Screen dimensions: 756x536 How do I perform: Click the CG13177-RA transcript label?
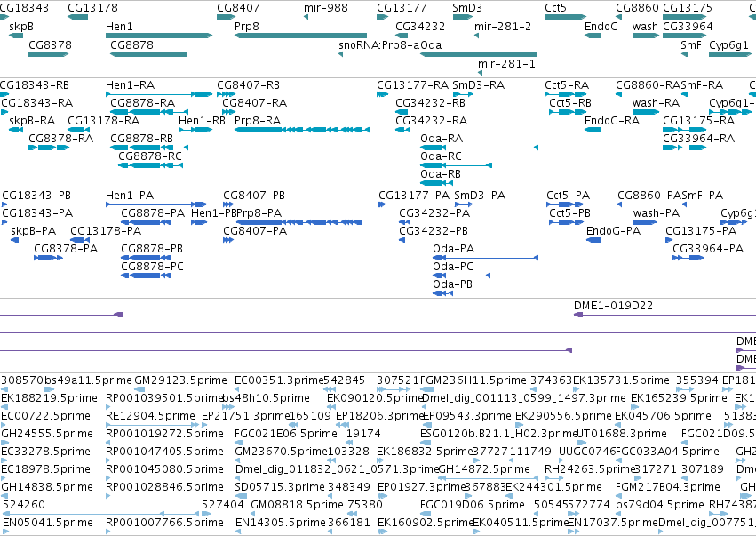(412, 85)
